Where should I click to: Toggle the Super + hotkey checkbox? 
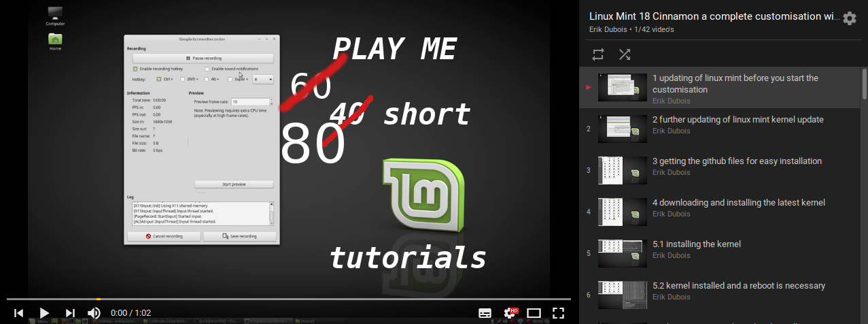[x=230, y=79]
